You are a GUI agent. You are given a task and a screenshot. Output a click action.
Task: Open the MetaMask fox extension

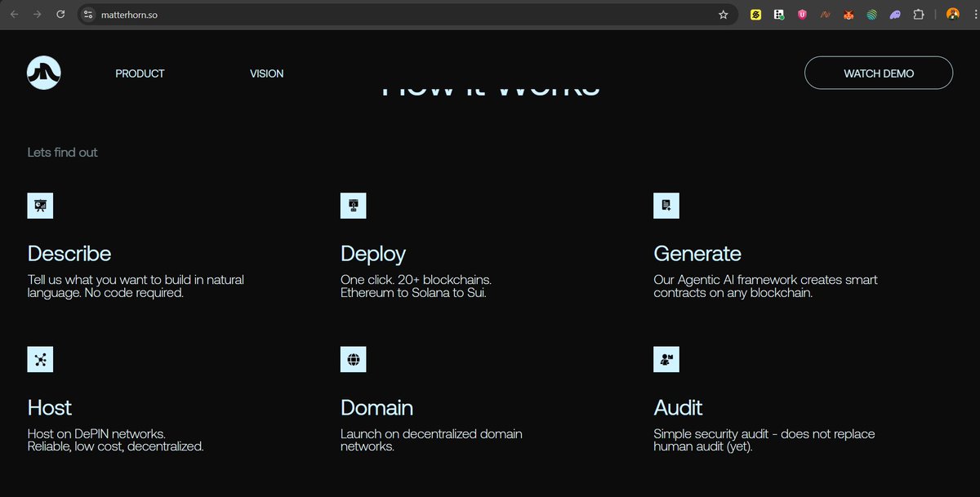coord(849,15)
